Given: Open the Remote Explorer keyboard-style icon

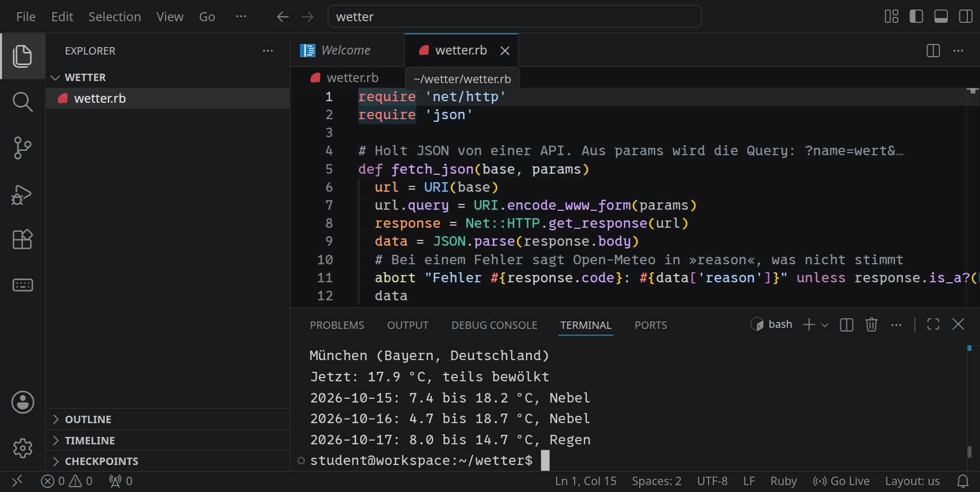Looking at the screenshot, I should click(x=22, y=285).
